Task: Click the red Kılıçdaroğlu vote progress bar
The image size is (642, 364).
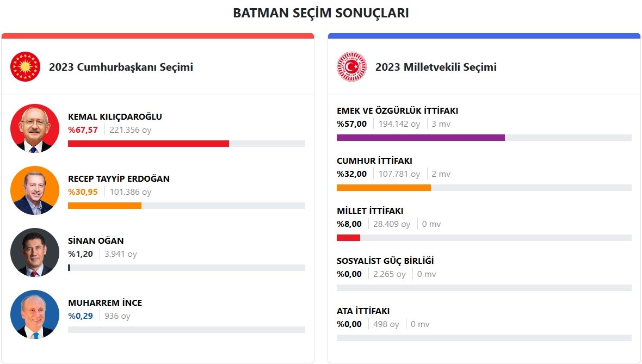Action: [x=148, y=144]
